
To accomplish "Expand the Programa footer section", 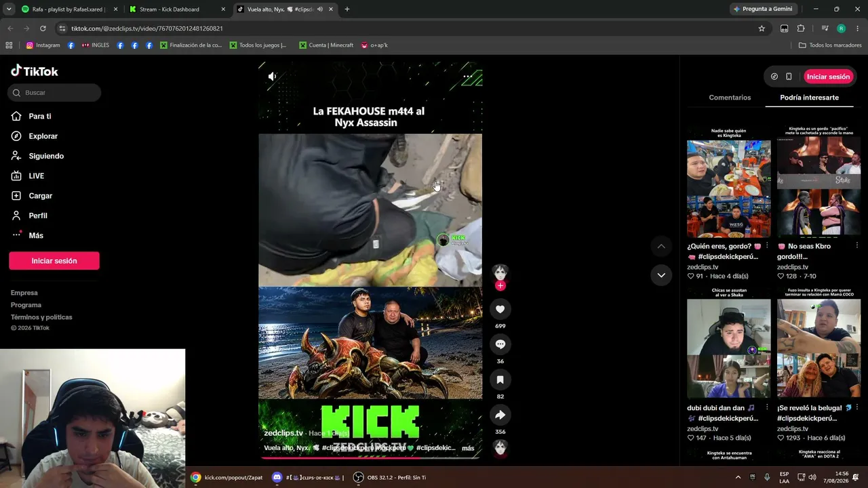I will [x=26, y=305].
